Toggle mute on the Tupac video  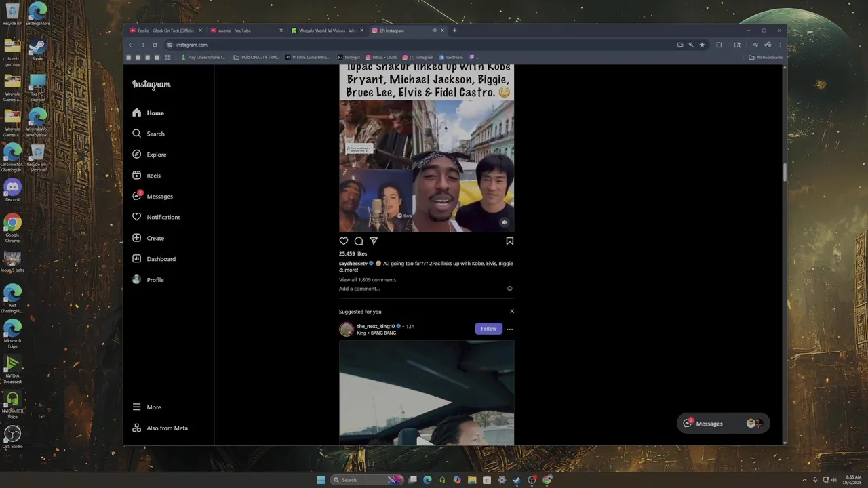504,222
